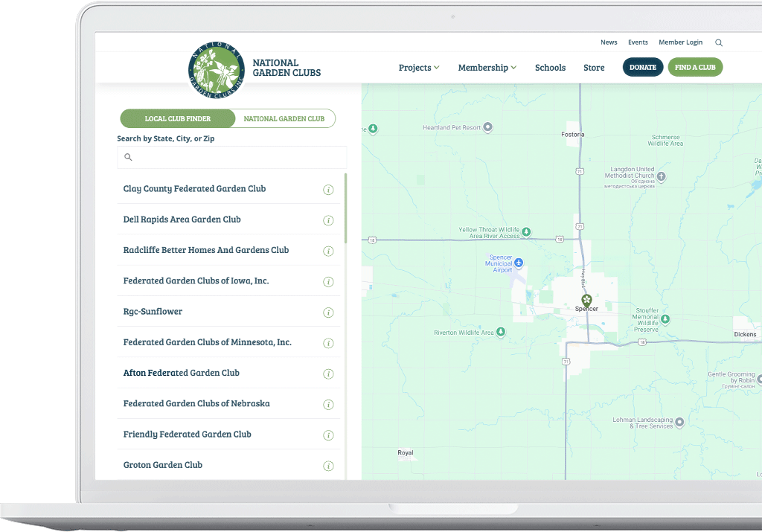Open the Store menu item
This screenshot has height=532, width=762.
click(594, 68)
